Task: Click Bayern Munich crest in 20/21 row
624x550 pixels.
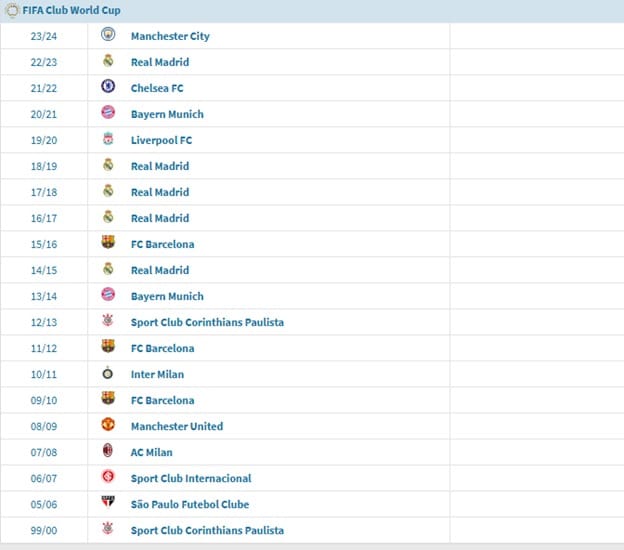Action: pos(108,112)
